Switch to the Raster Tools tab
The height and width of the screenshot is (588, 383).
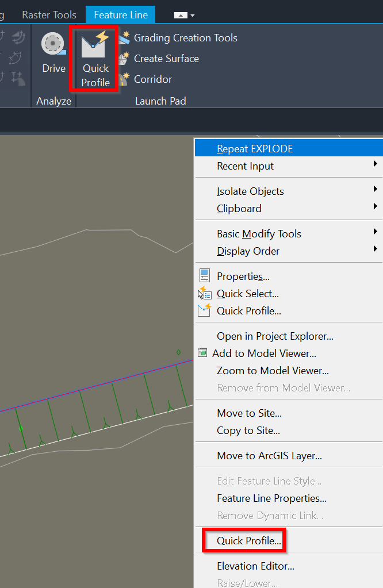[49, 15]
